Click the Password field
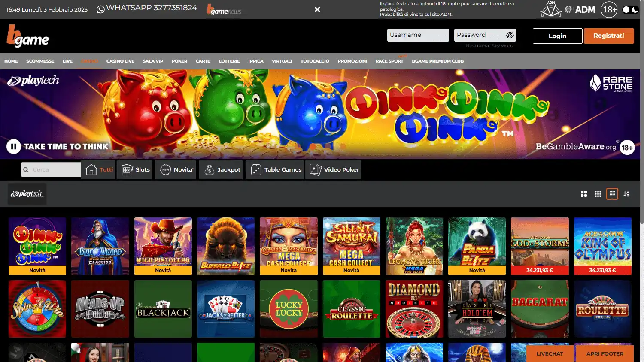The height and width of the screenshot is (362, 644). [485, 35]
